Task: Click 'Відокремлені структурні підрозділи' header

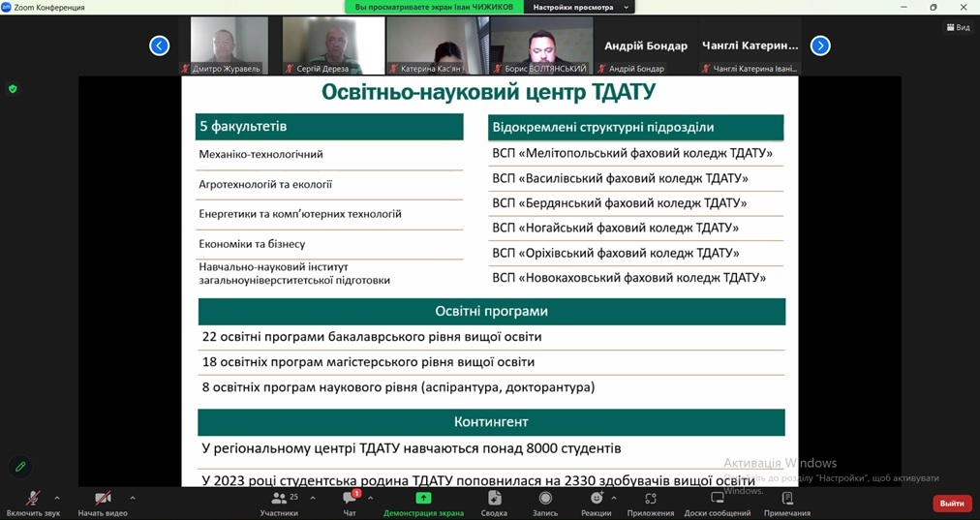Action: (x=635, y=128)
